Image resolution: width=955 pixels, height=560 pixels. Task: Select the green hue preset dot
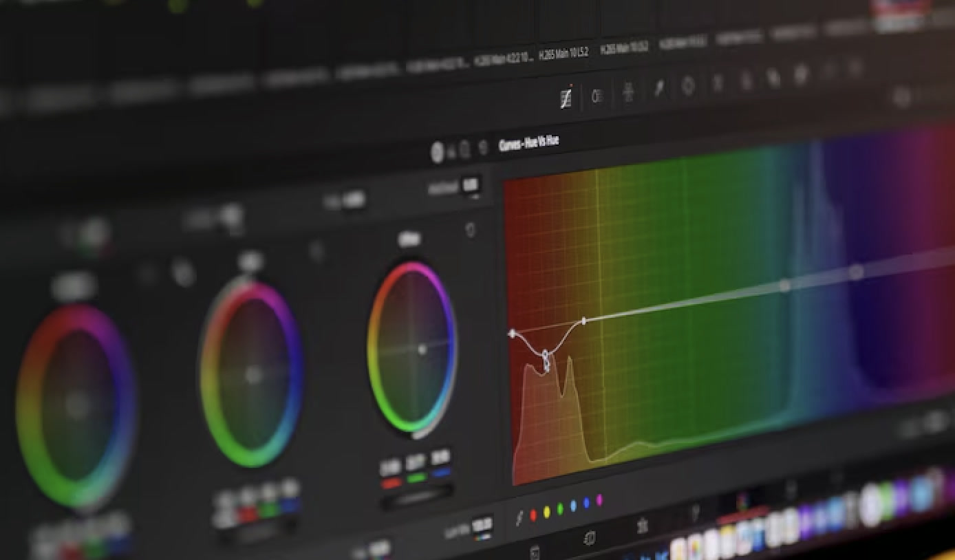(x=560, y=508)
